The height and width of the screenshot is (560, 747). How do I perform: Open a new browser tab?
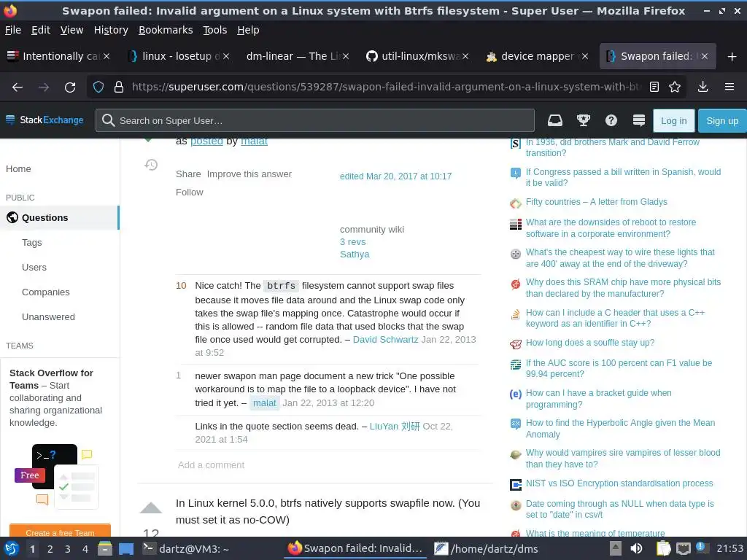click(732, 57)
